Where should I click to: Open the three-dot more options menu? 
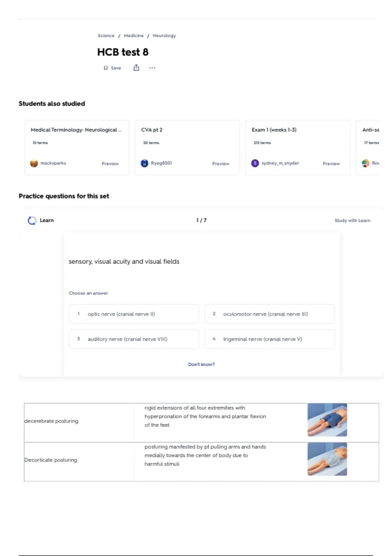pos(152,68)
